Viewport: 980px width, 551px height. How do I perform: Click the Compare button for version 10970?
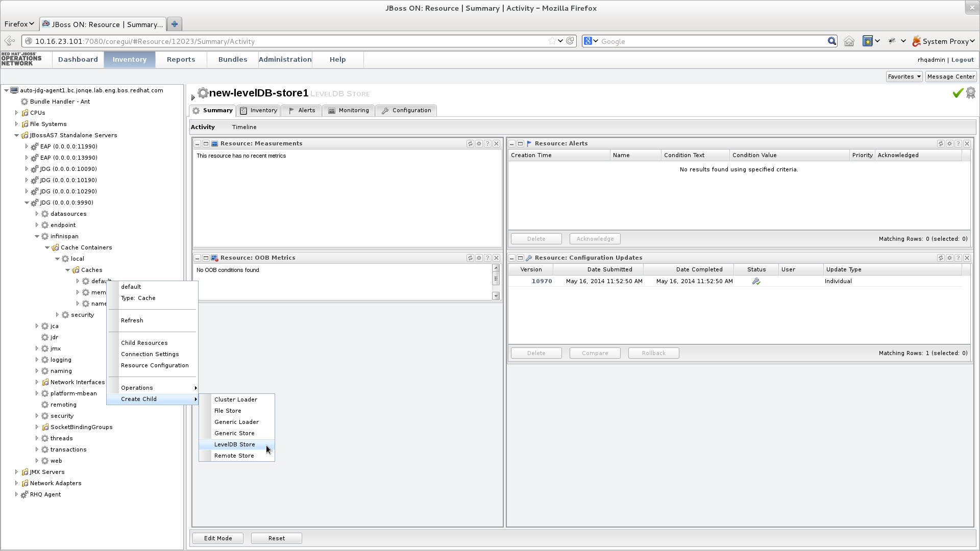[x=595, y=353]
